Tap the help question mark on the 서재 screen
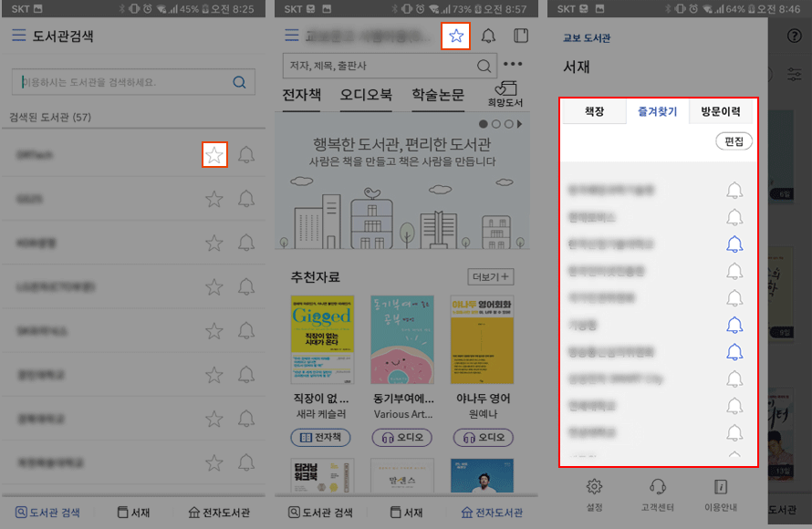The width and height of the screenshot is (812, 529). point(793,34)
